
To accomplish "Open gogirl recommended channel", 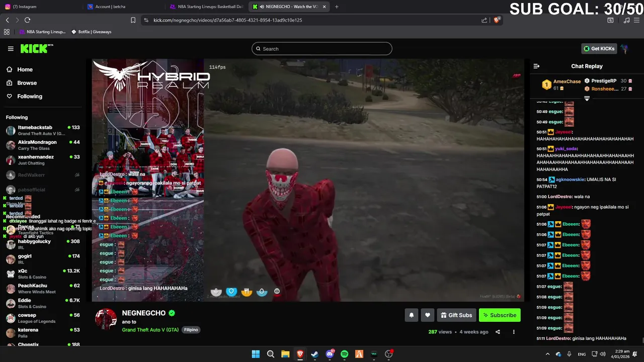I will pyautogui.click(x=43, y=259).
